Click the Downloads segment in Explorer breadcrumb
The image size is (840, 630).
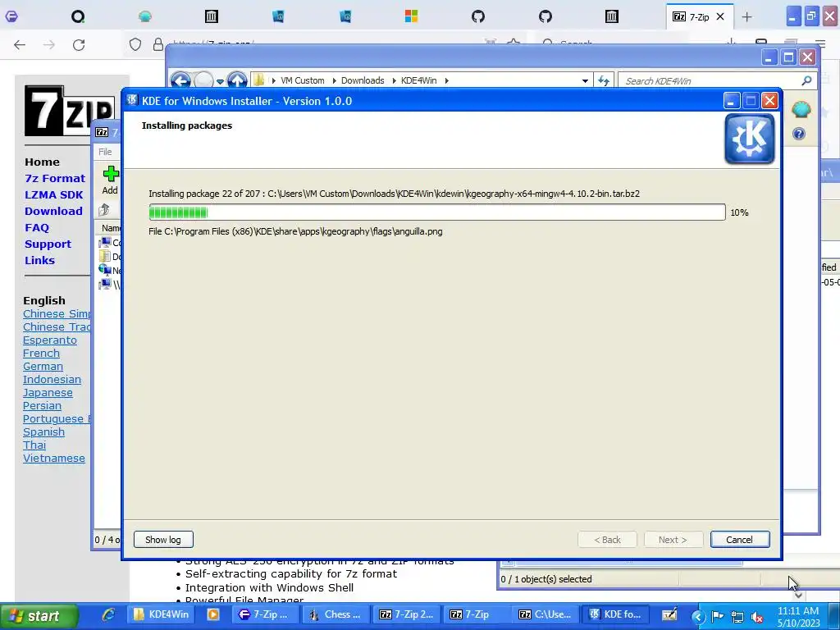pos(363,81)
